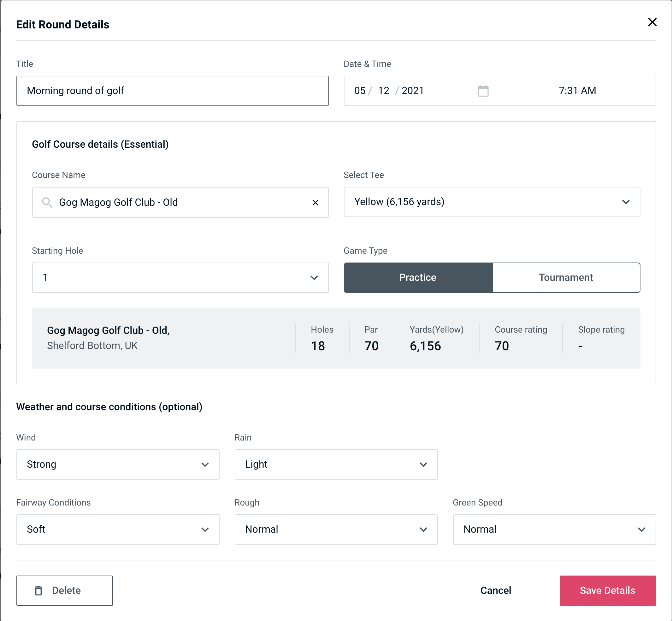Click the clear (X) icon in Course Name

316,203
